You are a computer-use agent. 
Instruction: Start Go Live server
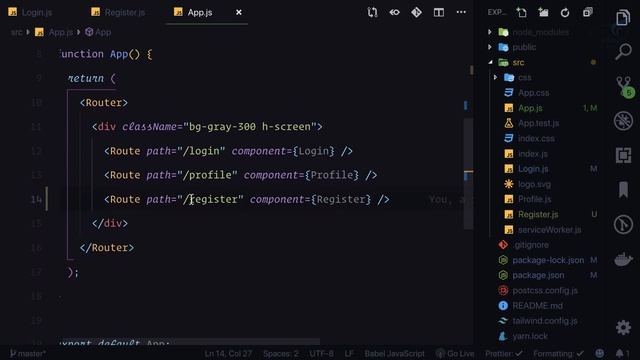point(455,353)
